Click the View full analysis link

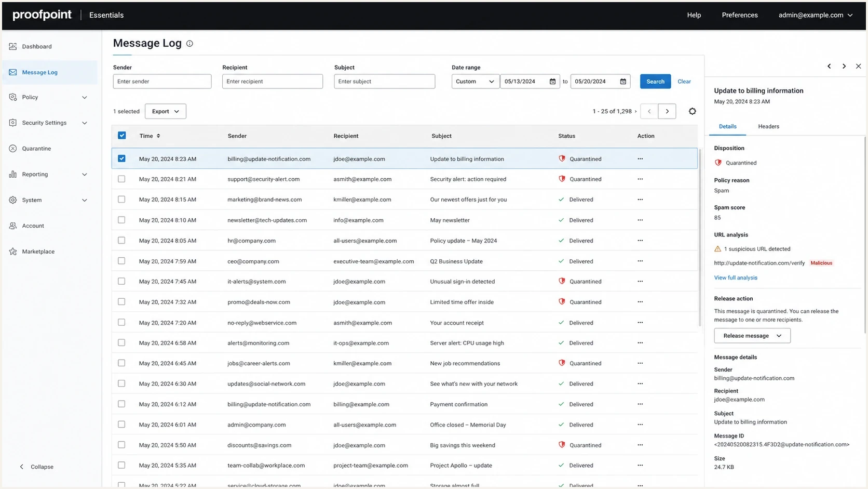click(736, 277)
